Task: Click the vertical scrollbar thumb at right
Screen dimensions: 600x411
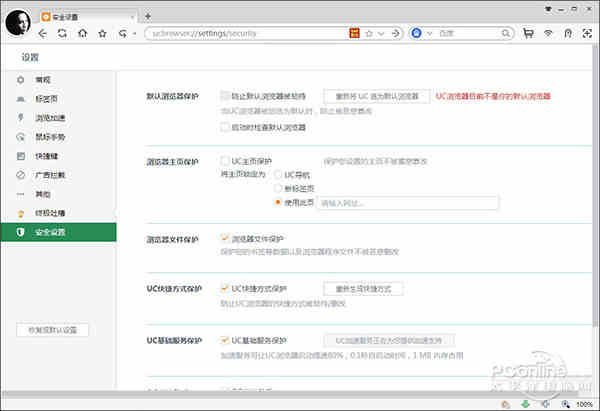Action: tap(595, 188)
